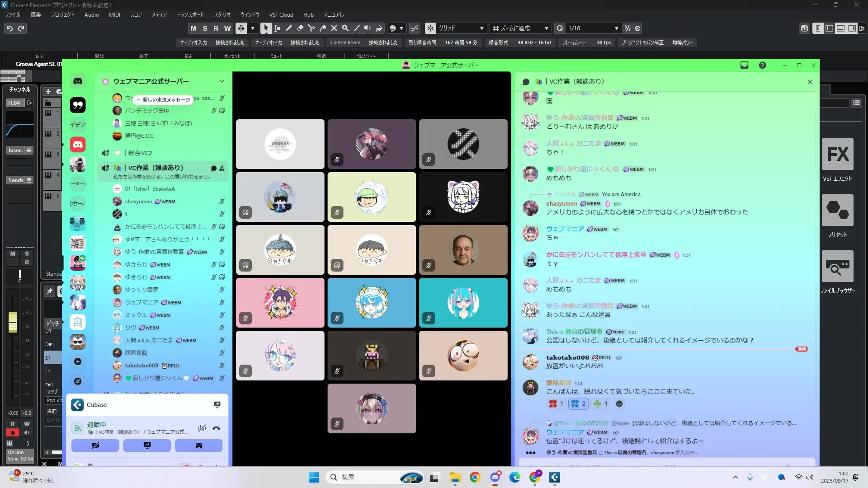The image size is (868, 488).
Task: Select the Split scissors tool
Action: click(x=311, y=28)
